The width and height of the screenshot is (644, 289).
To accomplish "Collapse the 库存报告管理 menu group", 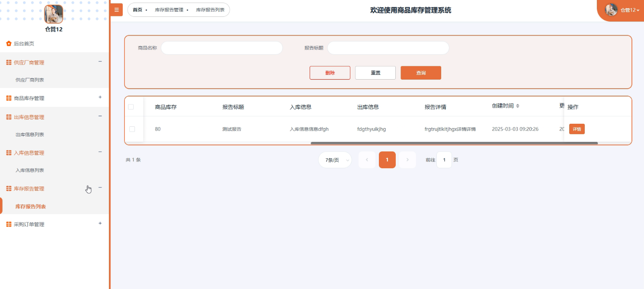I will point(100,187).
